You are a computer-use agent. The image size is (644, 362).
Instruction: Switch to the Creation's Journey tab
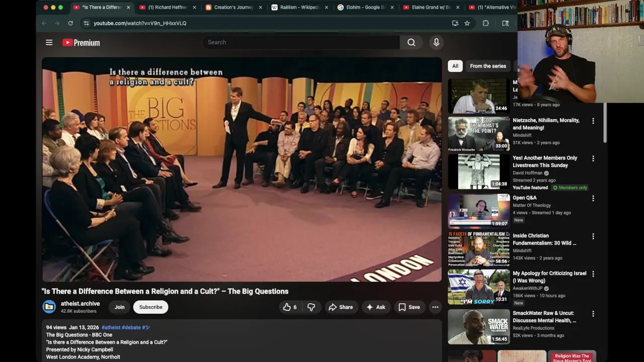233,8
